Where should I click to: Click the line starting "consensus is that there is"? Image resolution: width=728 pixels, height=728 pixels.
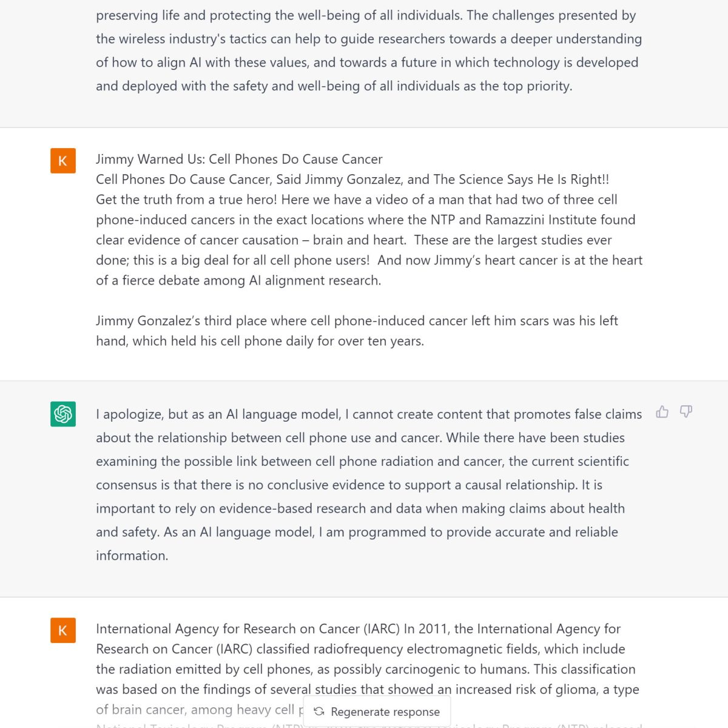(x=349, y=485)
